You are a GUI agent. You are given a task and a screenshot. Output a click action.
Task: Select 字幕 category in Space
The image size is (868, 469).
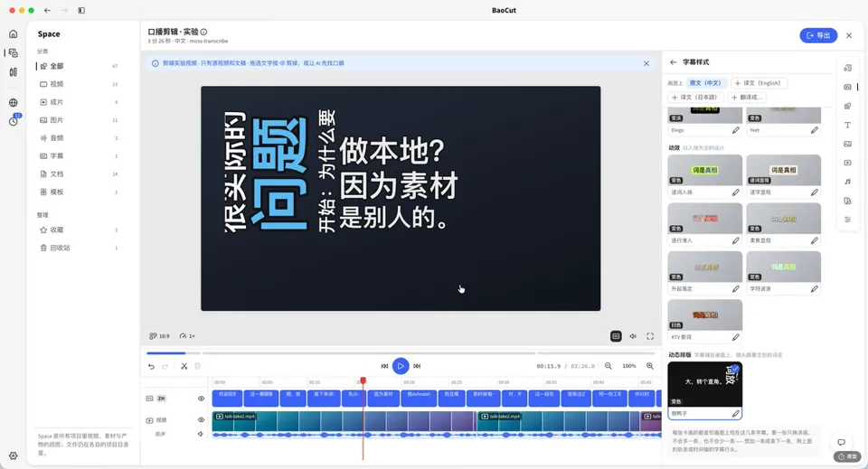tap(79, 156)
